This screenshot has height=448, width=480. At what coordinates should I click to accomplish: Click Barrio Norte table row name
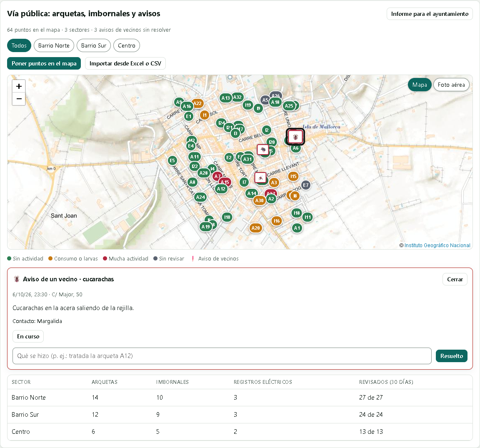click(x=29, y=398)
